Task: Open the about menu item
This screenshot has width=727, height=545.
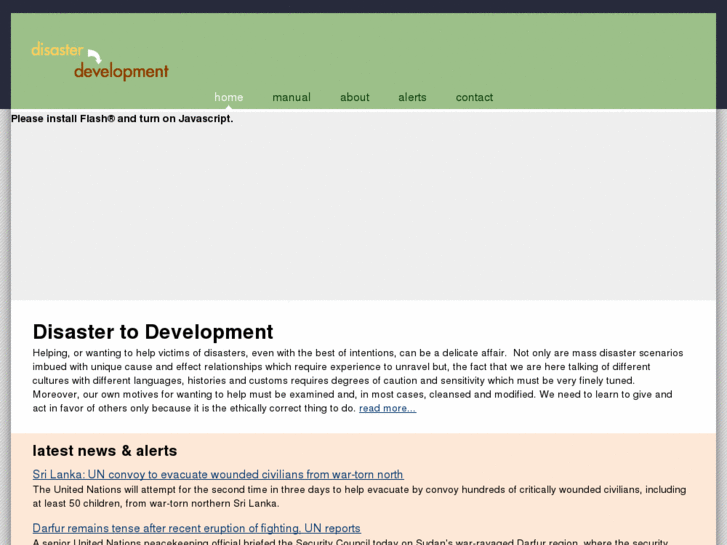Action: 355,97
